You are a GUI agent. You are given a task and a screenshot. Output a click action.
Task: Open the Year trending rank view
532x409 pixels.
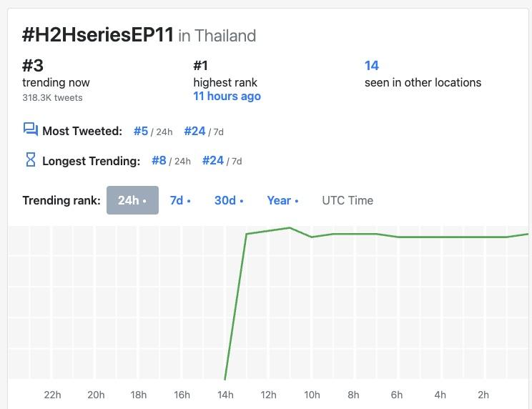[282, 200]
